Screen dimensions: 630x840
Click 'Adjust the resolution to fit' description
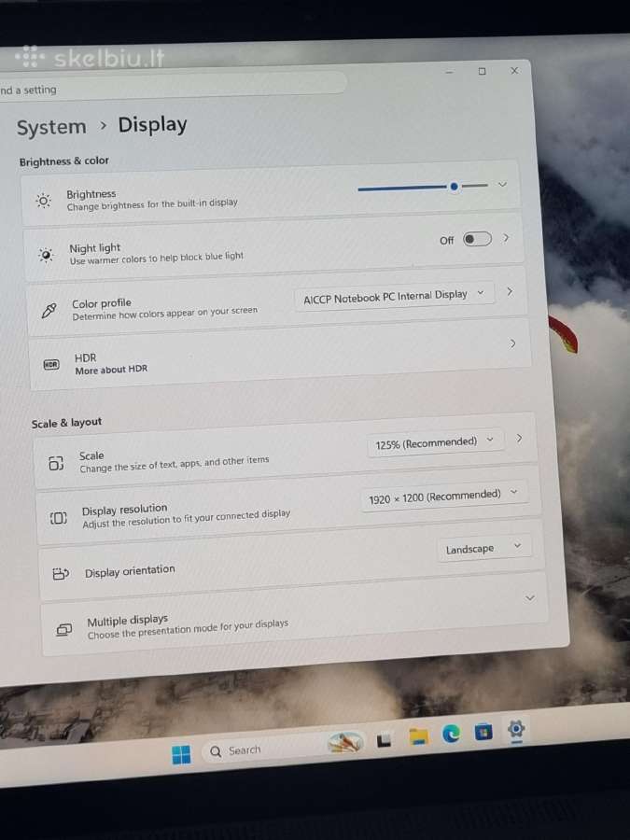point(187,519)
